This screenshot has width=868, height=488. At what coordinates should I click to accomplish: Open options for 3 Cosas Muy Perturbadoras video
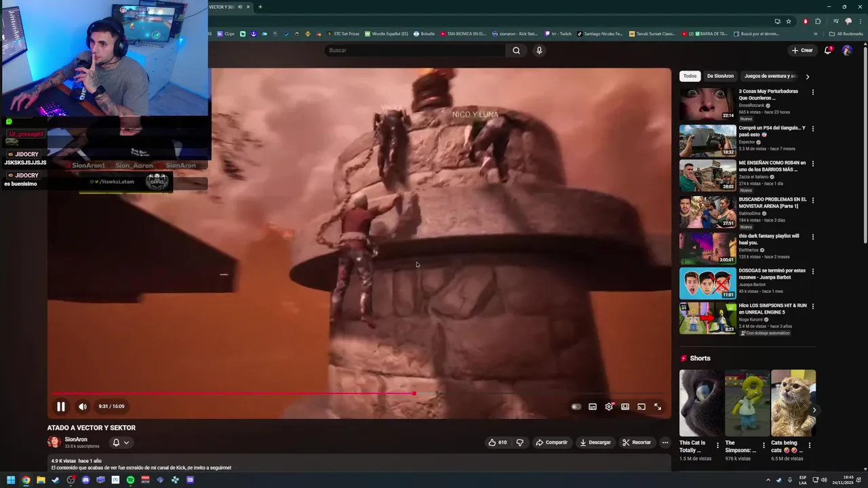[813, 92]
